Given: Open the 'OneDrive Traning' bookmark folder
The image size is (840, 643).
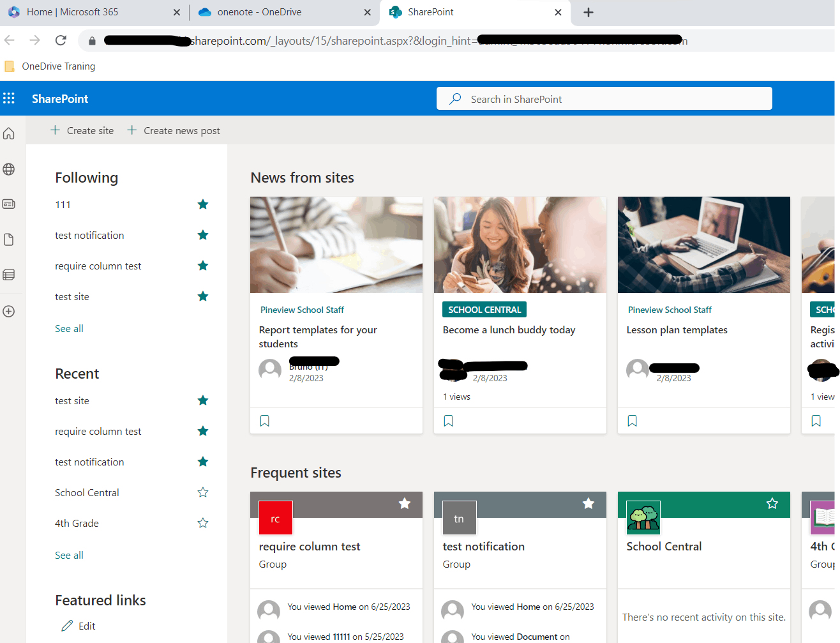Looking at the screenshot, I should coord(50,66).
